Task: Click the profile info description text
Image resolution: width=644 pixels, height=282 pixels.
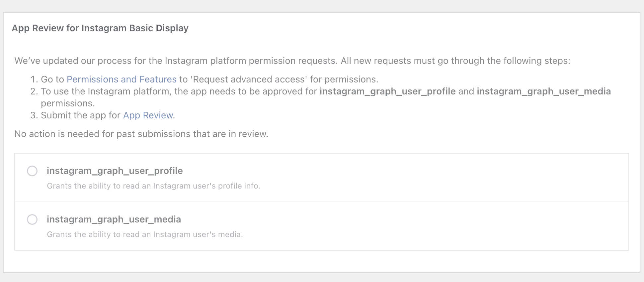Action: (x=153, y=186)
